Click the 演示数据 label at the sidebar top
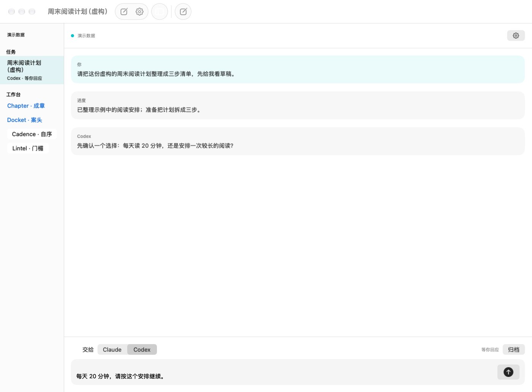Image resolution: width=532 pixels, height=392 pixels. [x=16, y=35]
